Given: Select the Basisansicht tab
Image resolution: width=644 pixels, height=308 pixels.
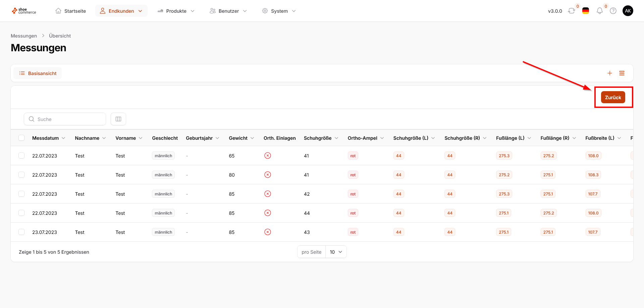Looking at the screenshot, I should point(38,73).
